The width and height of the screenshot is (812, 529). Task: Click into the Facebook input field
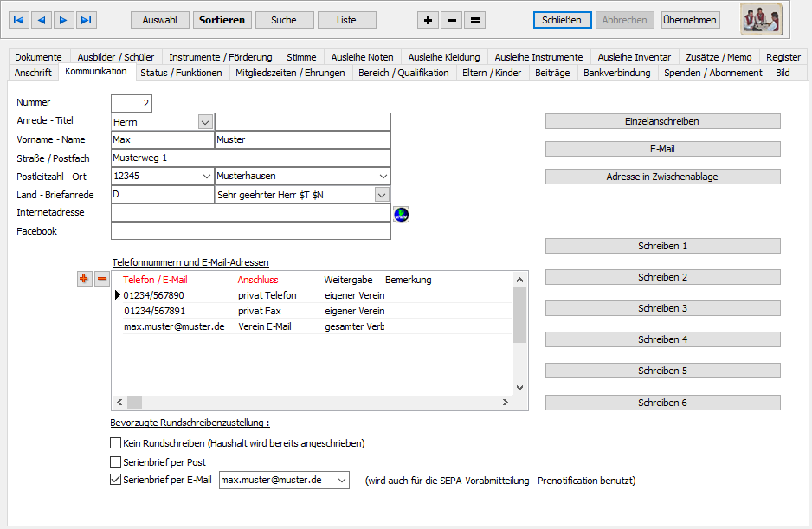point(251,231)
